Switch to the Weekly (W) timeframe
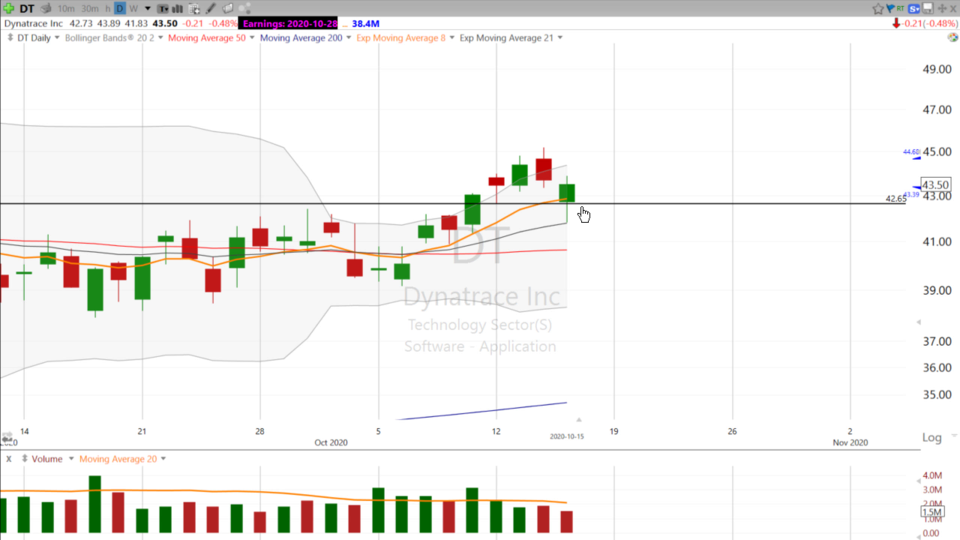The width and height of the screenshot is (960, 540). pos(133,9)
